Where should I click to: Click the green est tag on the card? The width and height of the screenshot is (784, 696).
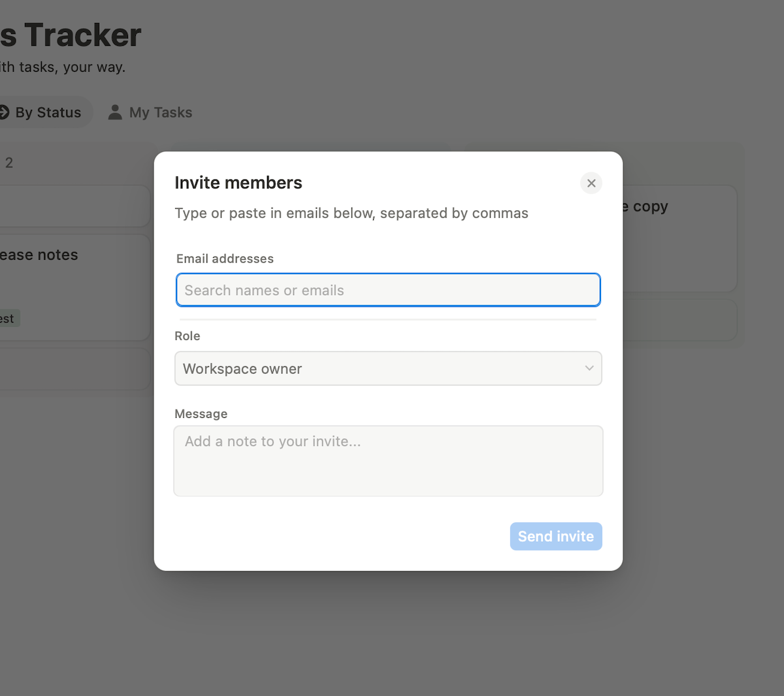[x=8, y=318]
